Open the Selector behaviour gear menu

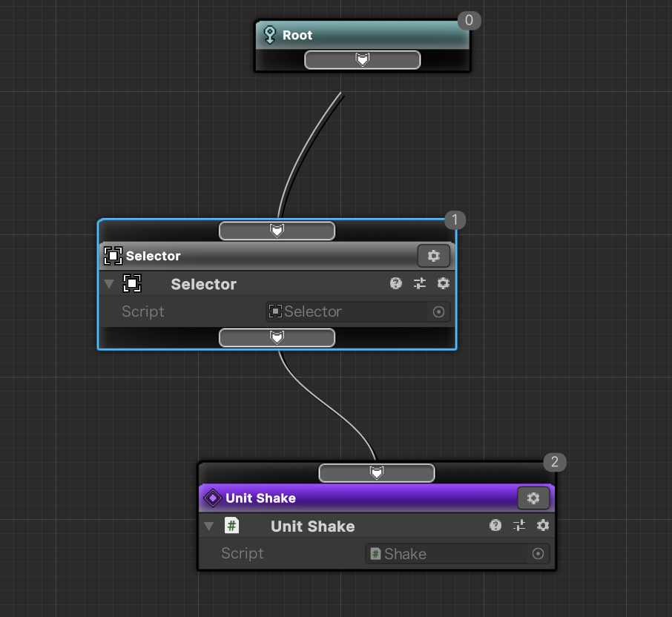(444, 283)
